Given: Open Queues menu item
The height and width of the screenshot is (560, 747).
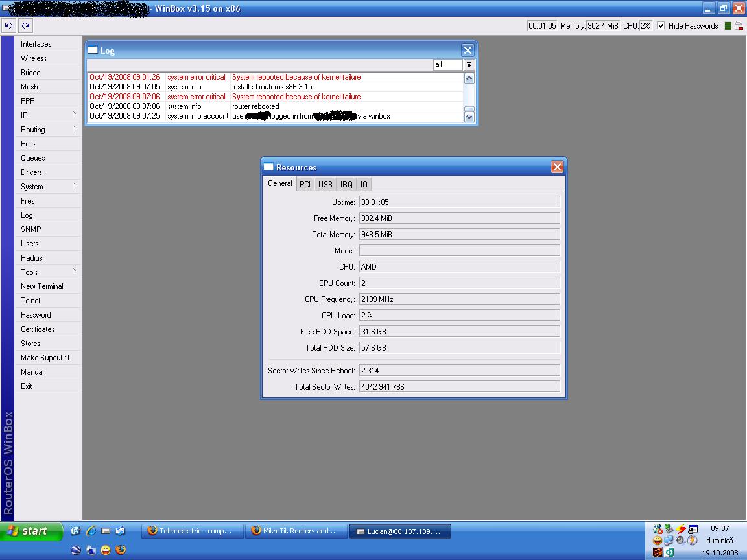Looking at the screenshot, I should coord(47,158).
